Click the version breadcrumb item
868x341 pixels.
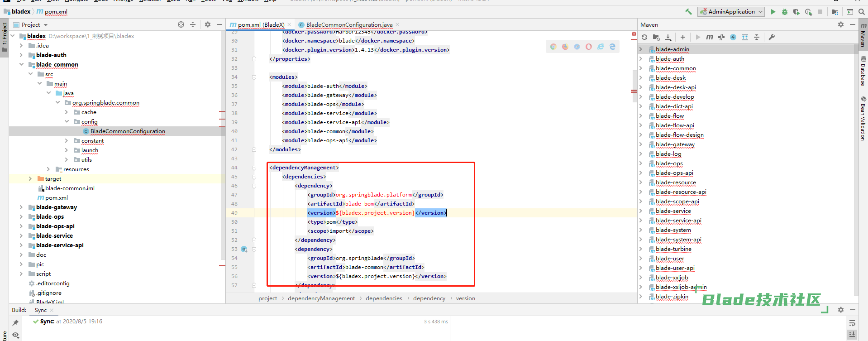(466, 298)
